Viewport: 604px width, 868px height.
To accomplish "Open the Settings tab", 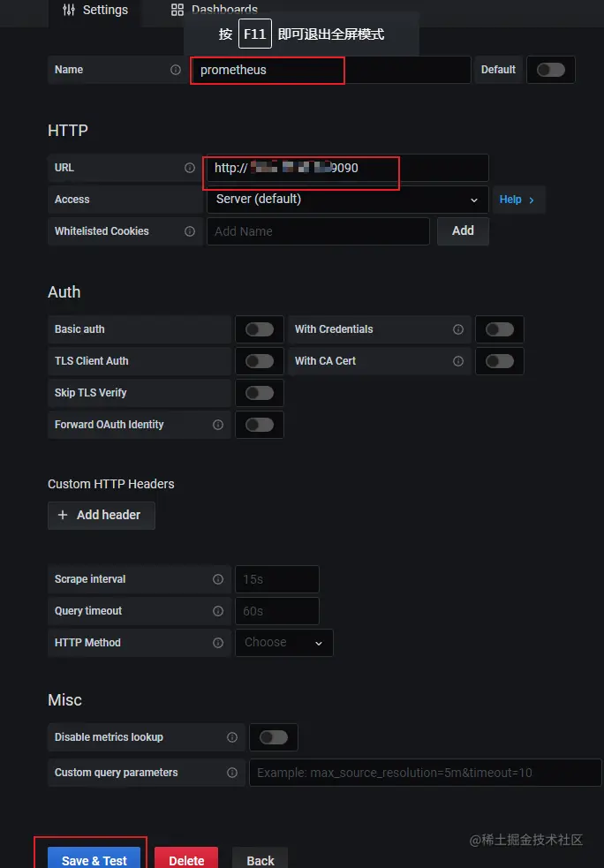I will (94, 10).
